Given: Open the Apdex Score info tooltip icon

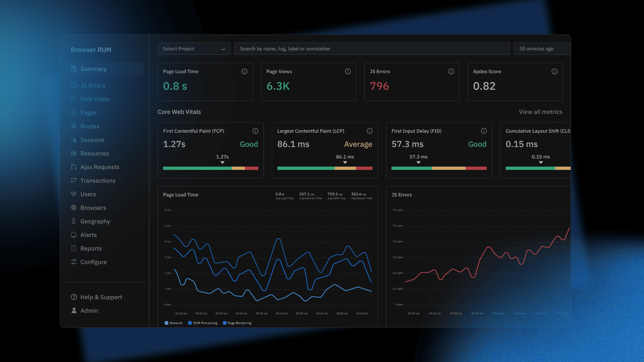Looking at the screenshot, I should 554,71.
